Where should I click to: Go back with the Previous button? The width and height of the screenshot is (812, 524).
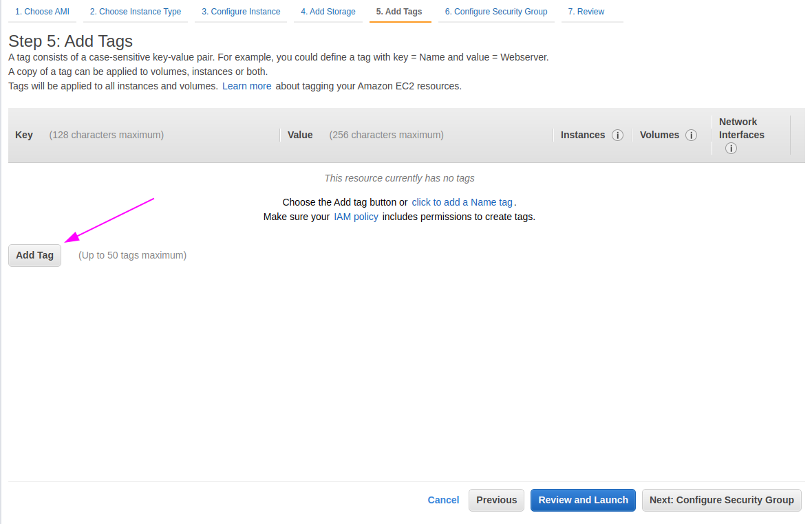tap(496, 500)
